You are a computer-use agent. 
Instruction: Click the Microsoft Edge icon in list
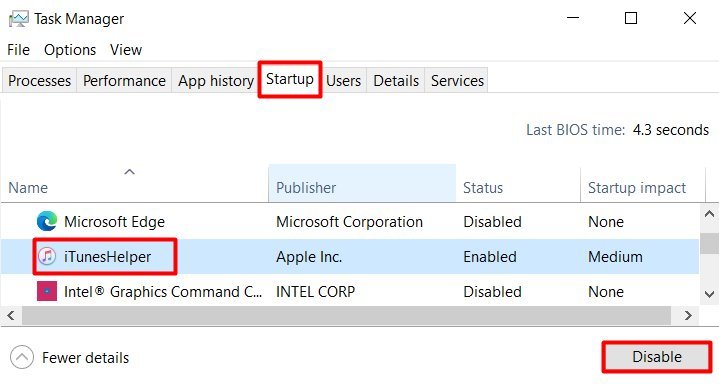click(47, 222)
